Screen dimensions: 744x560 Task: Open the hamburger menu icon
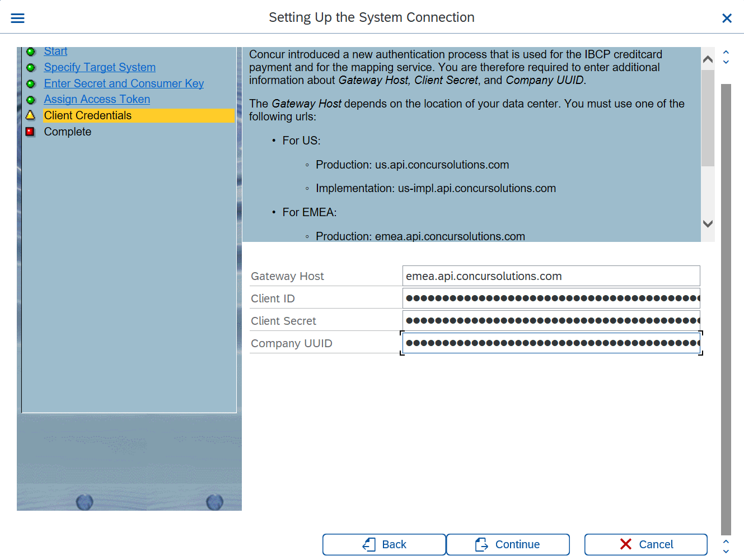[x=18, y=18]
